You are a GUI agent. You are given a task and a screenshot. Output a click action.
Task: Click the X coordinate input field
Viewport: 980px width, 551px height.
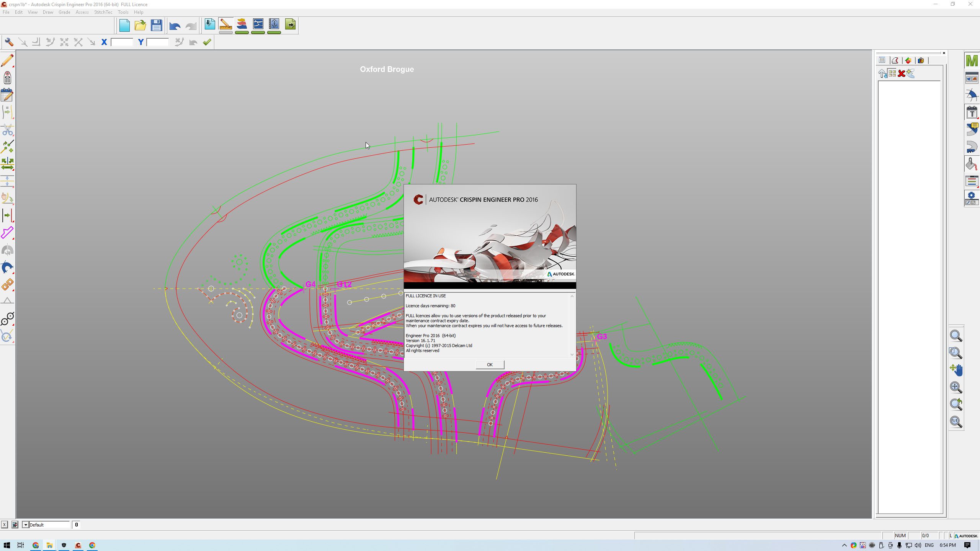122,42
